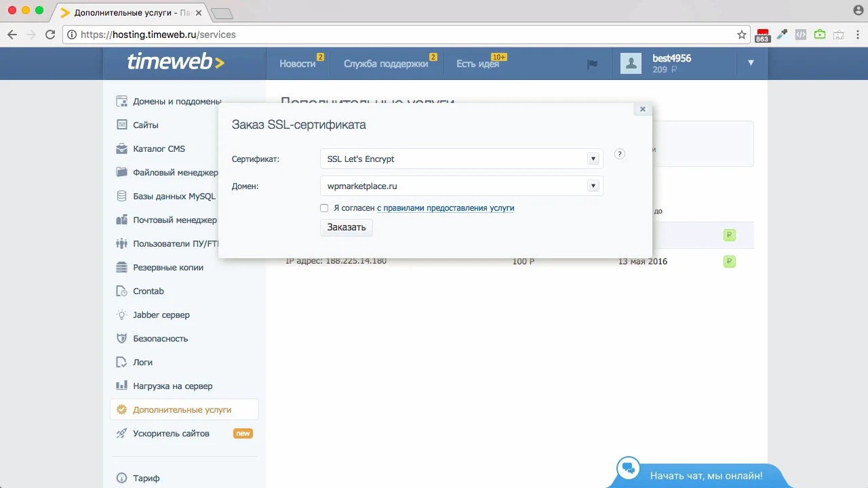Click the green ruble badge beside 13 мая 2016
Screen dimensions: 868x488
[x=730, y=262]
